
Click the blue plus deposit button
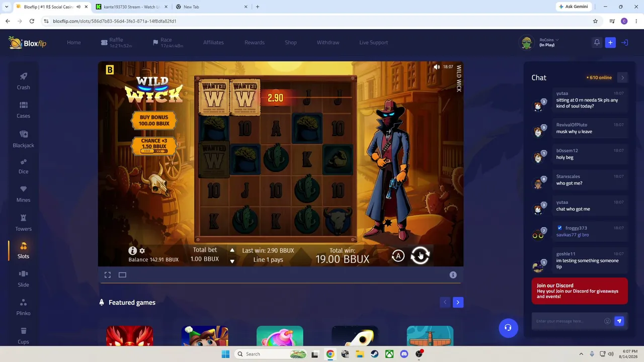pos(610,43)
